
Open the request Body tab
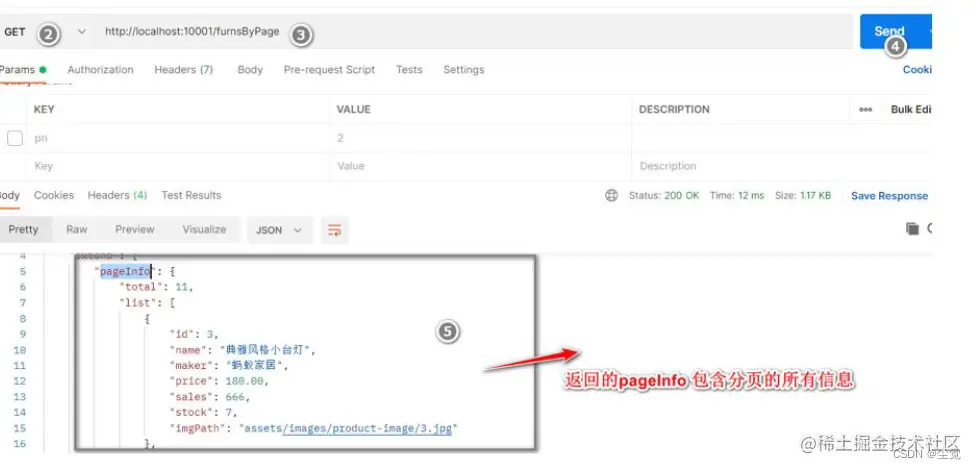[250, 70]
